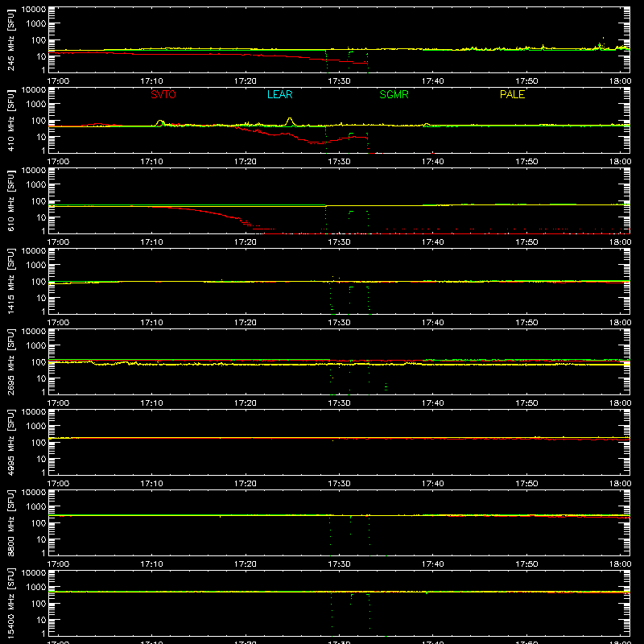Image resolution: width=644 pixels, height=644 pixels.
Task: Click the 10 y-tick label on 1415 MHz plot
Action: [x=42, y=298]
